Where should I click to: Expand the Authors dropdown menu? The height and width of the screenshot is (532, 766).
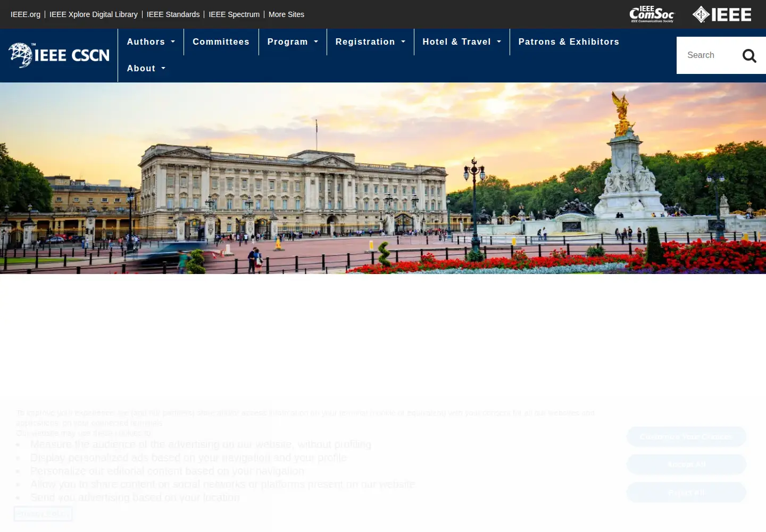coord(151,42)
